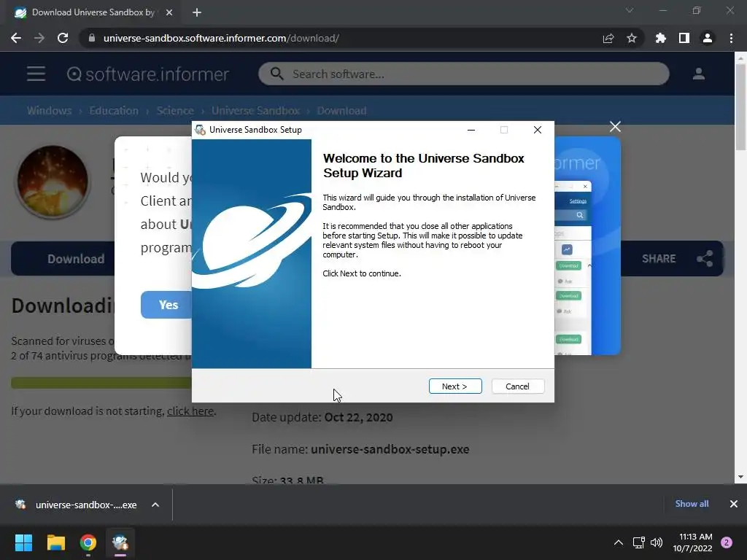Close the downloads bar
747x560 pixels.
coord(734,504)
